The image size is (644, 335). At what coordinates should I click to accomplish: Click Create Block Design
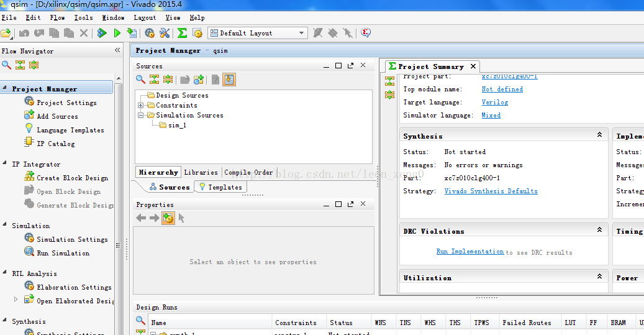point(66,178)
